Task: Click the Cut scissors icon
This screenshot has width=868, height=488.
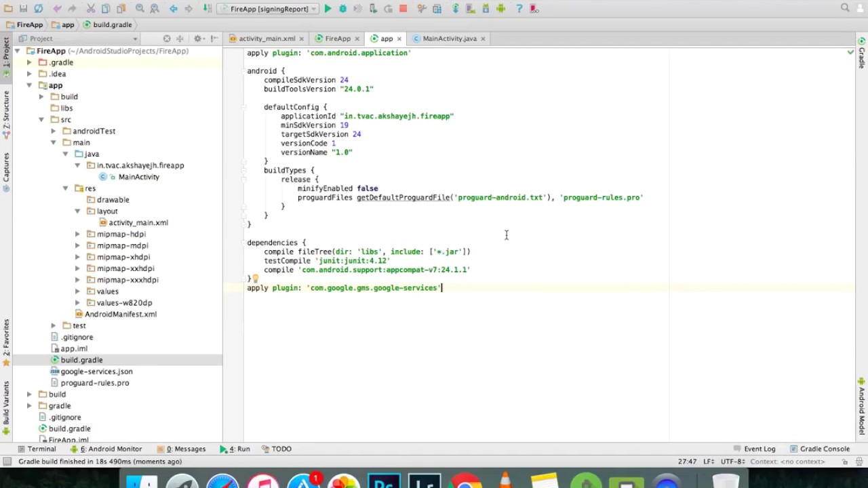Action: (x=91, y=9)
